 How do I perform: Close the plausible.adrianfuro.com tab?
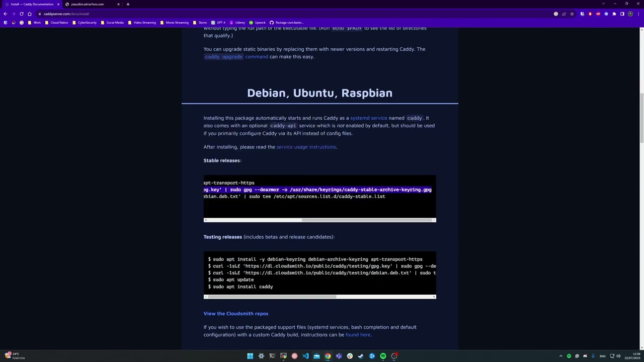pos(119,4)
